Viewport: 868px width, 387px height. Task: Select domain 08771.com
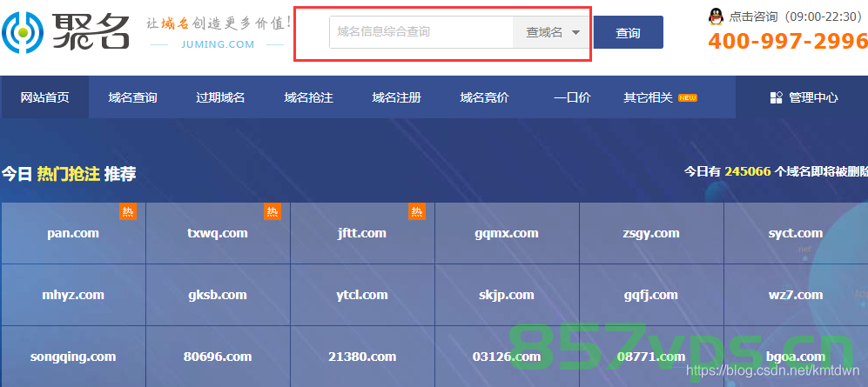coord(651,357)
